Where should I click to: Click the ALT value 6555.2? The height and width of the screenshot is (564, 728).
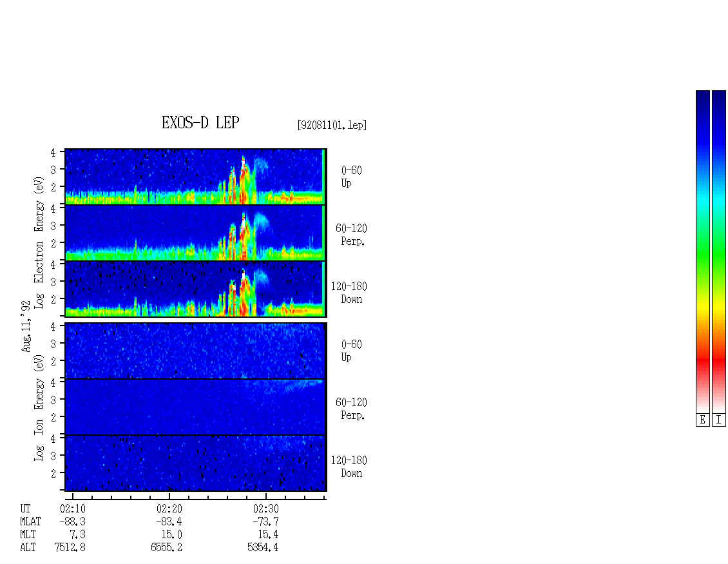(167, 548)
